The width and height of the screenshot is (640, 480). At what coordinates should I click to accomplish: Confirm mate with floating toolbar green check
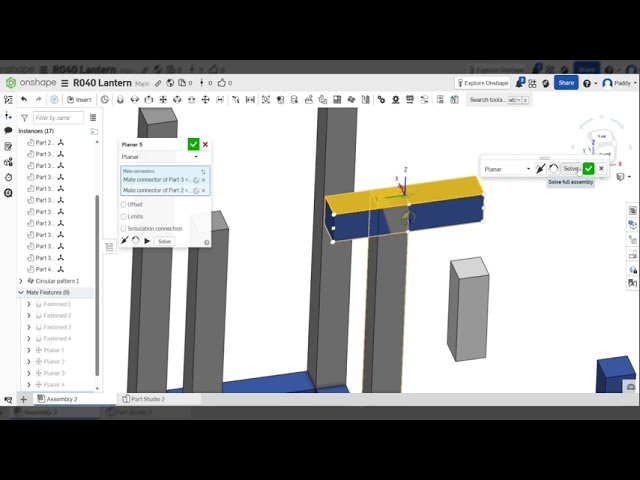pyautogui.click(x=588, y=169)
